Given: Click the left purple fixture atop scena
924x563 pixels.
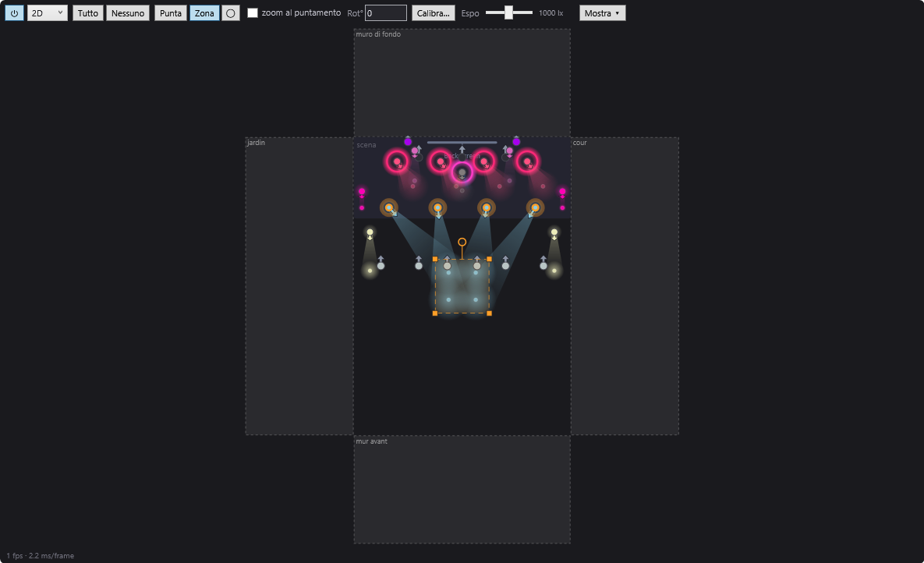Looking at the screenshot, I should coord(408,141).
